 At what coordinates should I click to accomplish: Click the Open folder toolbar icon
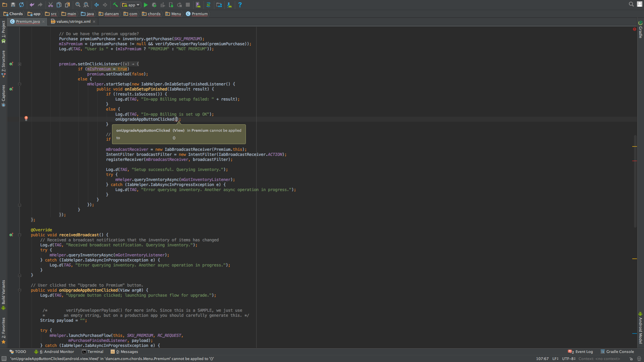(5, 5)
